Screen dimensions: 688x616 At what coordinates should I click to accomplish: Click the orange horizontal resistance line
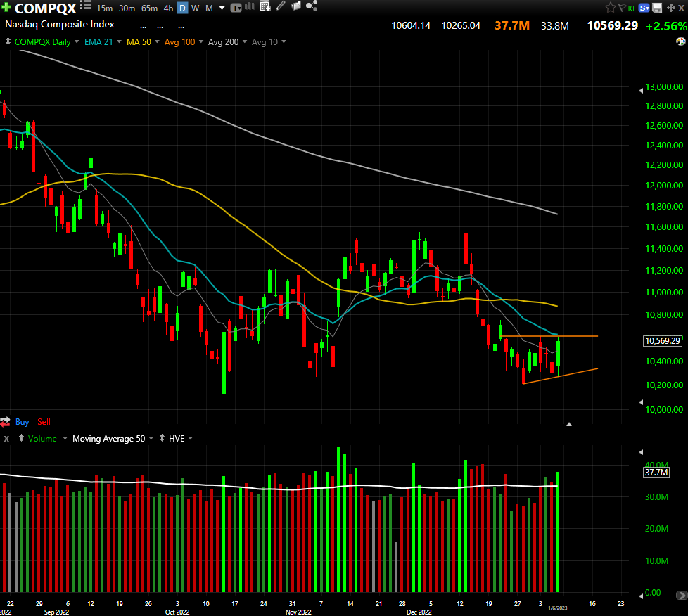pyautogui.click(x=549, y=336)
